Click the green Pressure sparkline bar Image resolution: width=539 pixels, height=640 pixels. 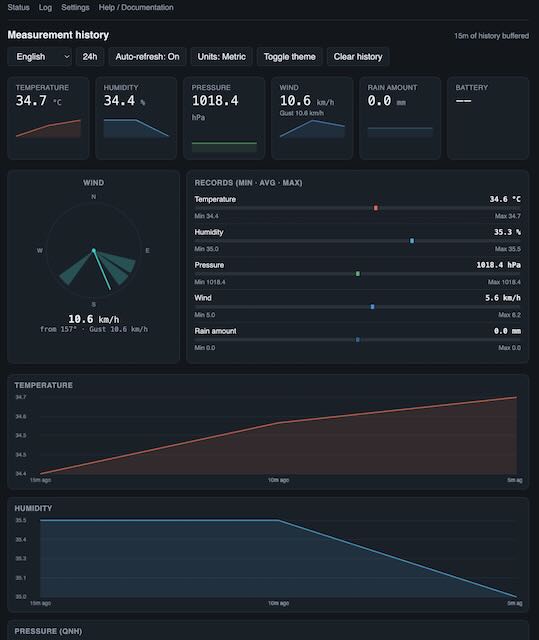pyautogui.click(x=224, y=147)
